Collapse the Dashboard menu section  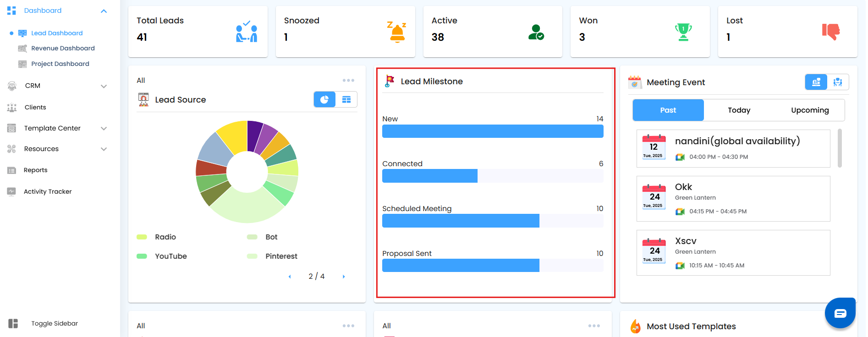(x=104, y=11)
